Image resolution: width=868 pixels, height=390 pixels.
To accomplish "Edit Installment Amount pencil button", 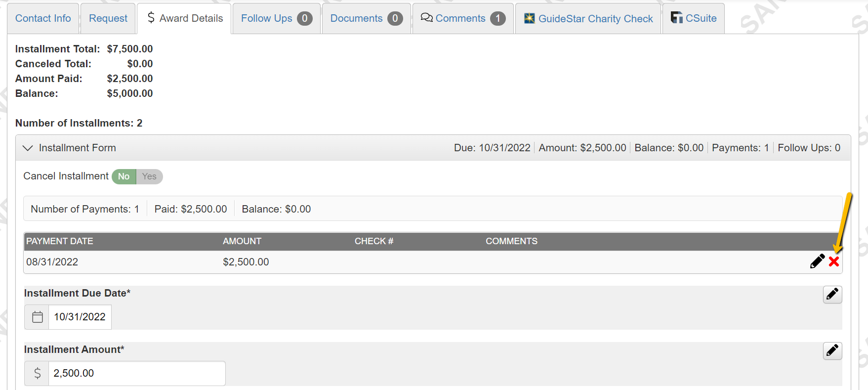I will click(x=832, y=350).
